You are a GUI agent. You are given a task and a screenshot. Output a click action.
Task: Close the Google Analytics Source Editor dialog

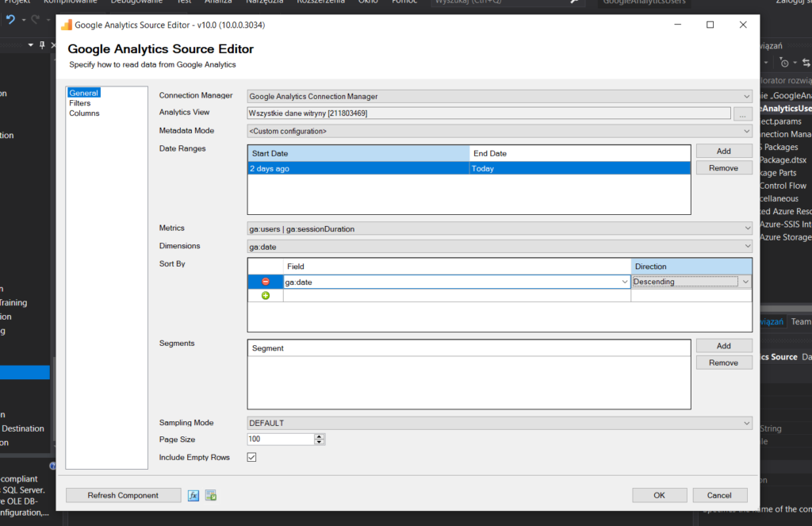743,25
